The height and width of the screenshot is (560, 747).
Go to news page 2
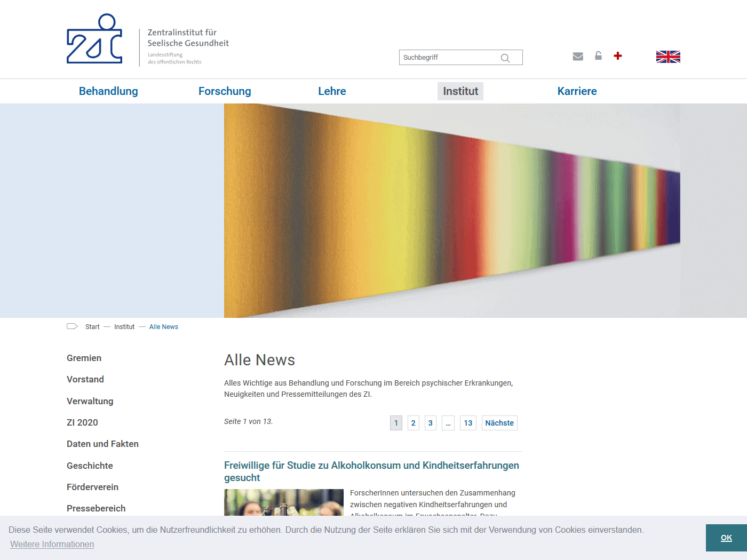pos(413,423)
